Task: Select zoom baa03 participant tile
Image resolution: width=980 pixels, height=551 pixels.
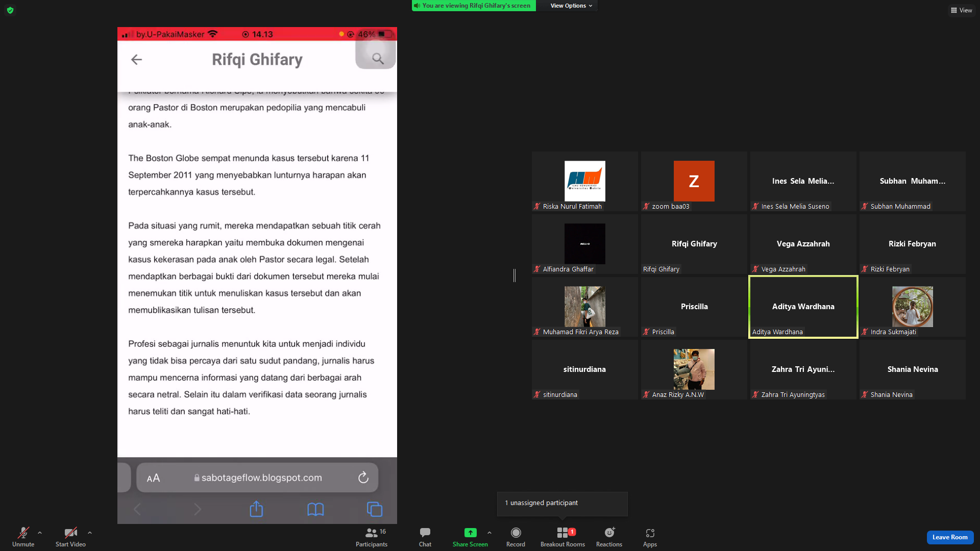Action: click(x=694, y=181)
